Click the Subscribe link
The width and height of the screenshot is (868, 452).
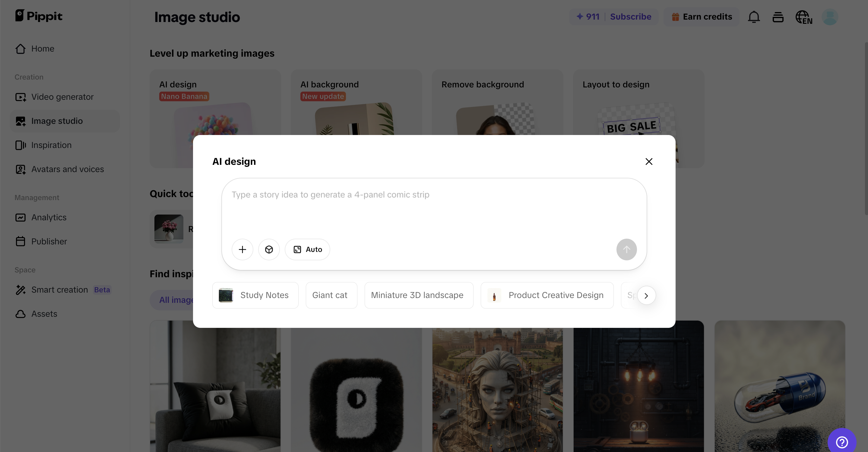[630, 17]
